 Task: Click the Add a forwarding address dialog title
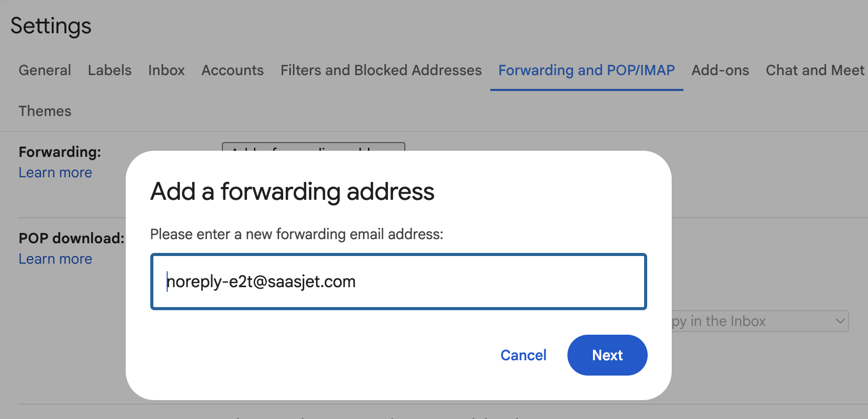[292, 192]
